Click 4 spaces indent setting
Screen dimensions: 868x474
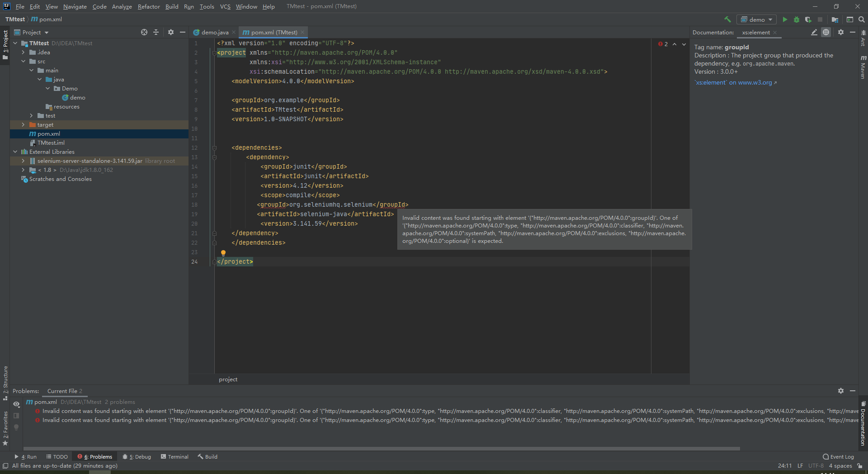pos(840,466)
